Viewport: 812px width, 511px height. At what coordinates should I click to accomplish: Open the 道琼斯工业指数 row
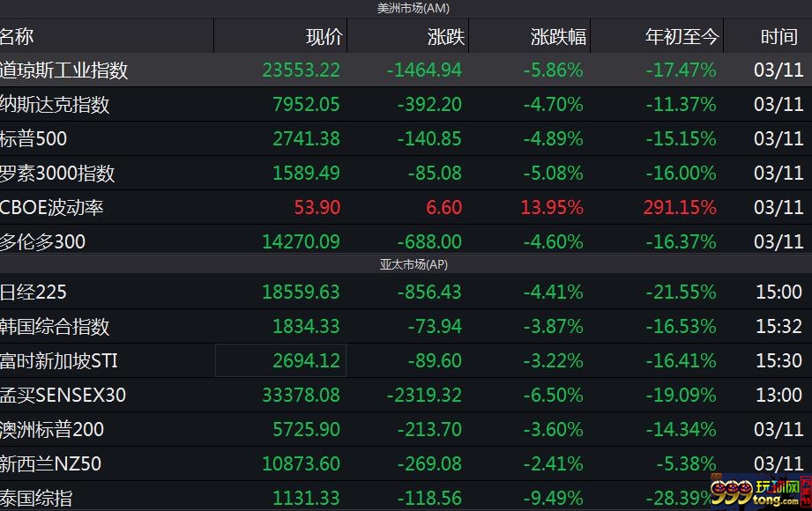pyautogui.click(x=406, y=70)
